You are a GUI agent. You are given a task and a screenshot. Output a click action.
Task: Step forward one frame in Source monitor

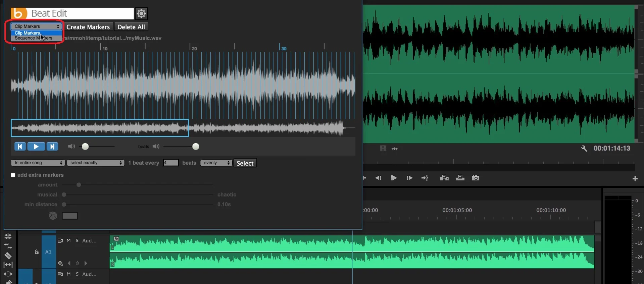[x=409, y=178]
